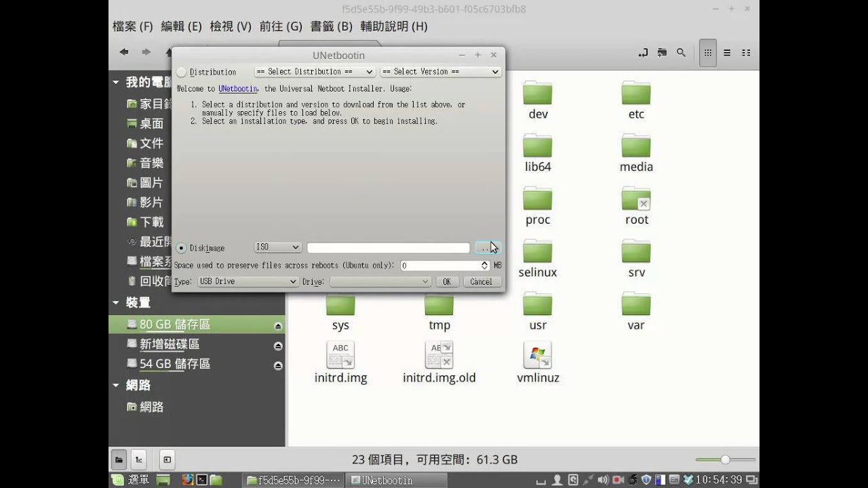Eject the 54 GB 儲存區 volume

pyautogui.click(x=278, y=365)
